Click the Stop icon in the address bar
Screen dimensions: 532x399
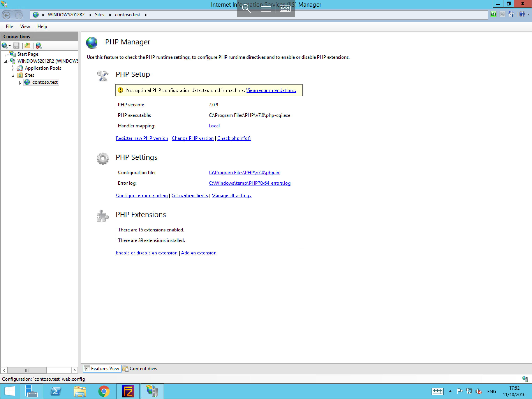pyautogui.click(x=502, y=14)
